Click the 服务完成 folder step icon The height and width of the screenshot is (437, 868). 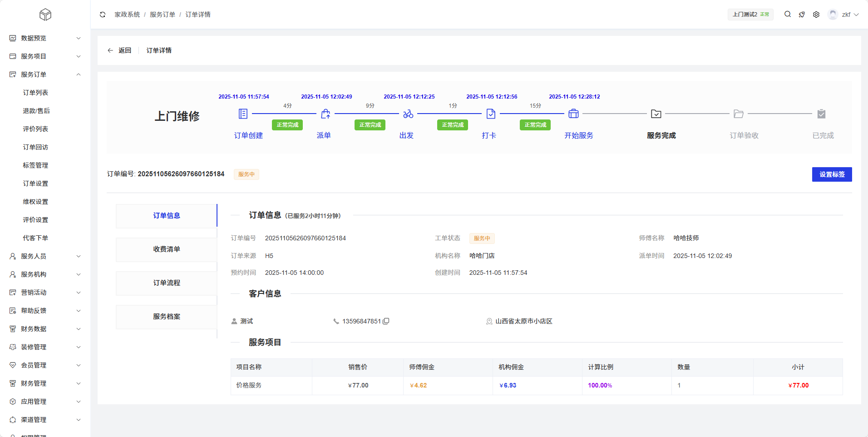tap(656, 114)
